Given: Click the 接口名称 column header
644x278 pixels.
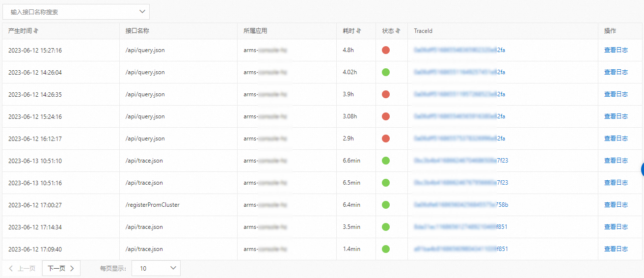Looking at the screenshot, I should [x=137, y=31].
